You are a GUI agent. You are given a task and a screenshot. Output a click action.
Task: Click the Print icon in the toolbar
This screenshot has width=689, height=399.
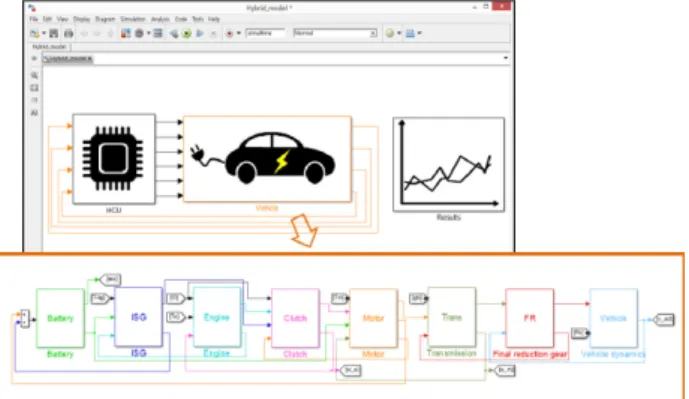click(x=69, y=33)
